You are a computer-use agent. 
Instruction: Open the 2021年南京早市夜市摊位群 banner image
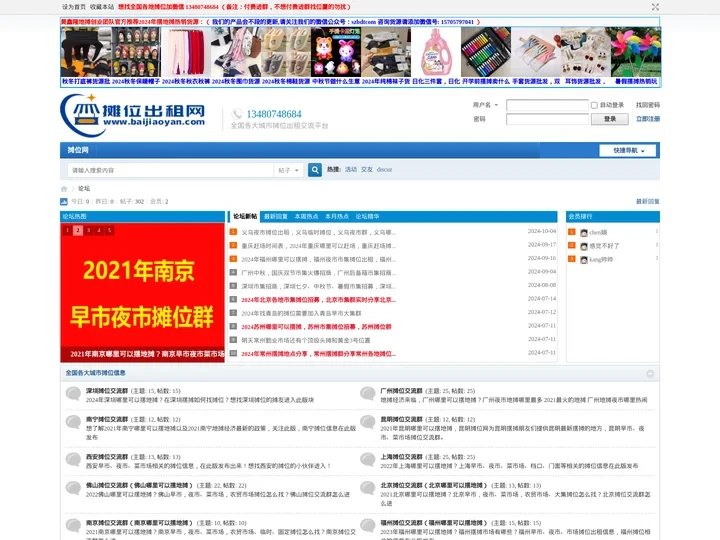142,292
